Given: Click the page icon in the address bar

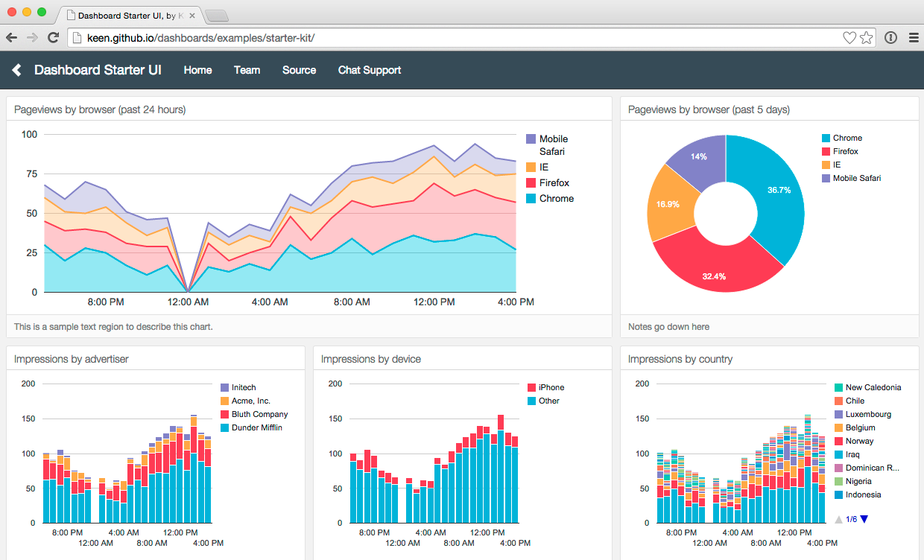Looking at the screenshot, I should point(77,36).
